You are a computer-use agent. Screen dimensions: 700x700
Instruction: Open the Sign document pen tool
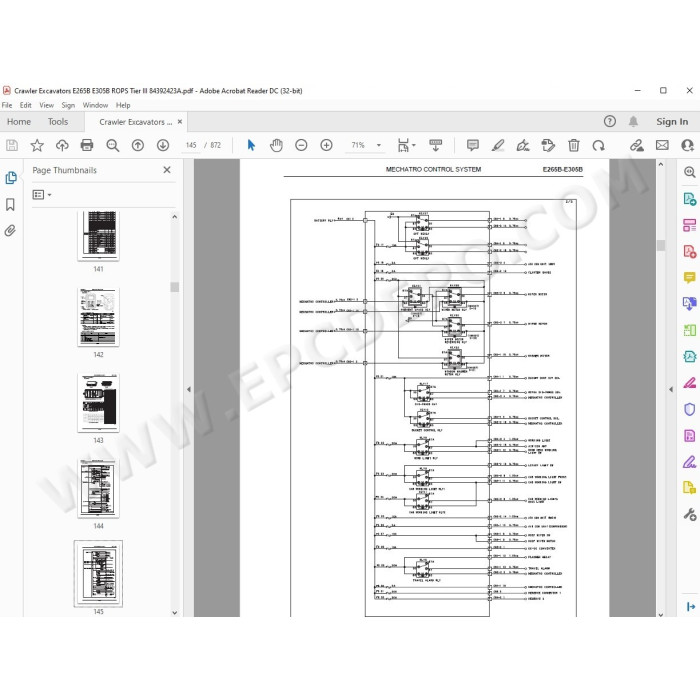(523, 145)
